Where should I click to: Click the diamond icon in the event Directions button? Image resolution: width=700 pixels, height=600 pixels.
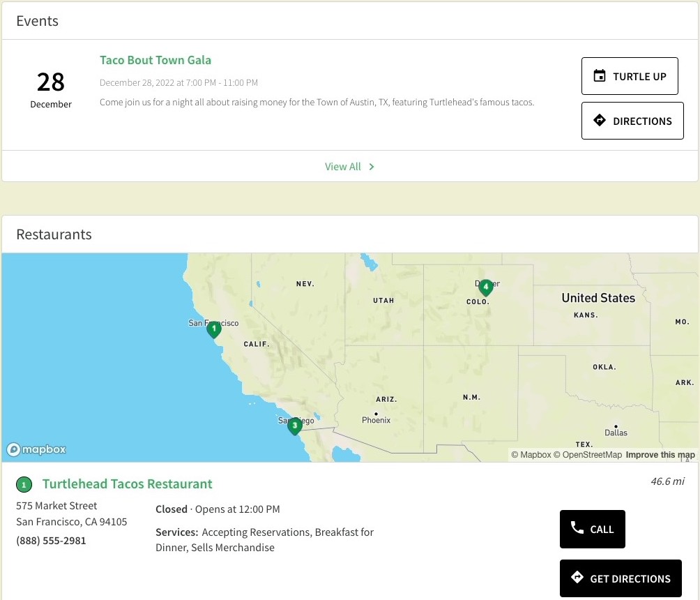click(x=600, y=120)
